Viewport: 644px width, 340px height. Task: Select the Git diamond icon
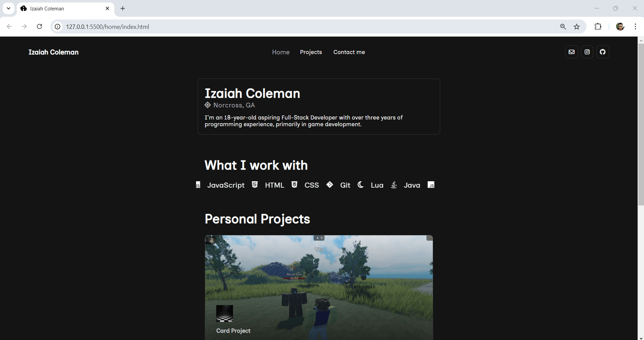[x=330, y=185]
